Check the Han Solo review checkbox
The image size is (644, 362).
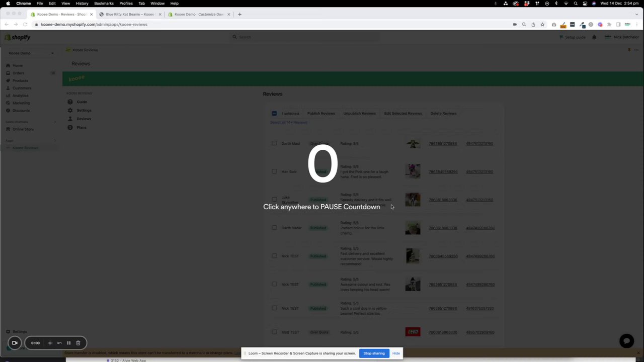coord(274,171)
